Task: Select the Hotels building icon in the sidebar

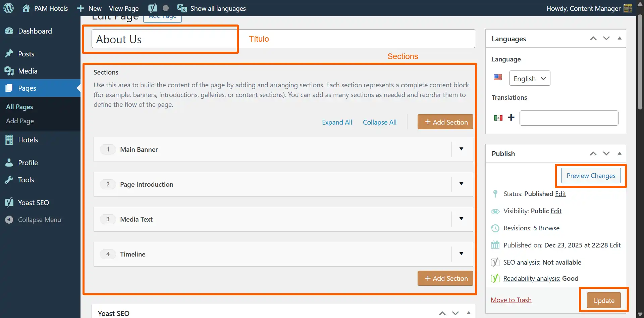Action: click(x=9, y=140)
